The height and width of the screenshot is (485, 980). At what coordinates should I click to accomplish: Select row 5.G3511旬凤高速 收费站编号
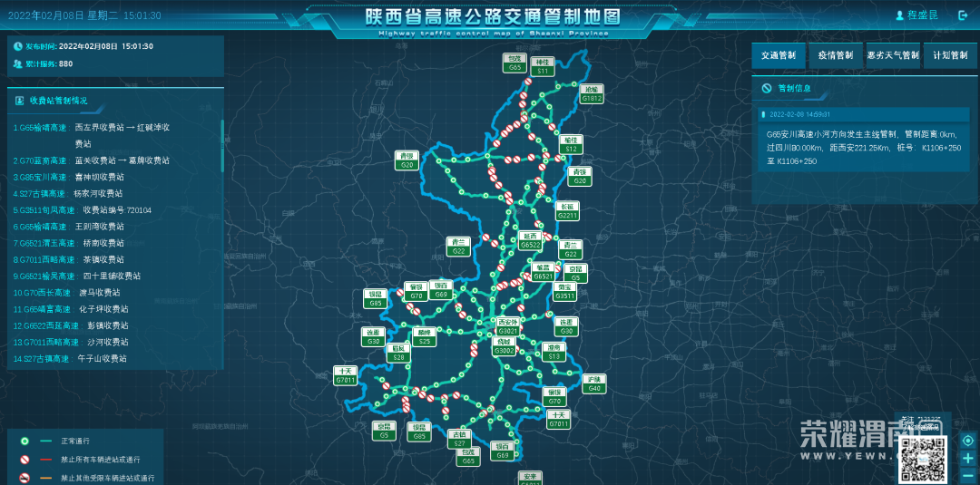pos(82,210)
